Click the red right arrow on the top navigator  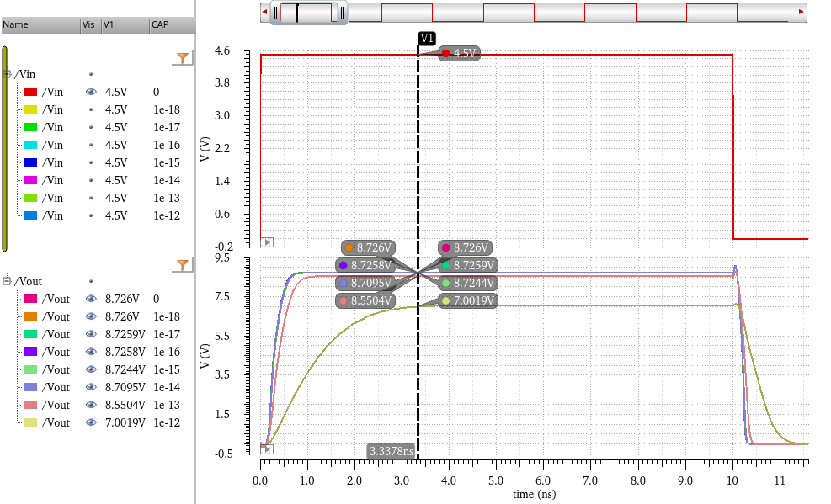pos(800,13)
